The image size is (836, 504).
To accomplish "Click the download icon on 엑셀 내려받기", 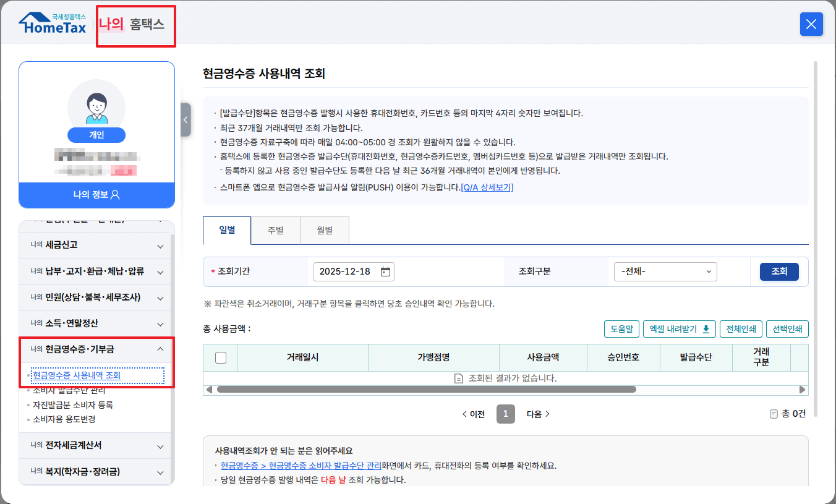I will [707, 328].
